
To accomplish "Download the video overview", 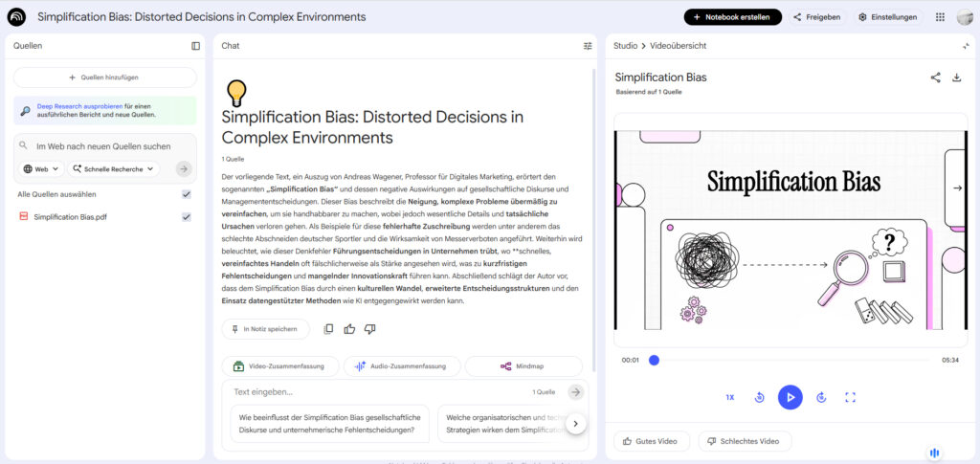I will tap(956, 77).
